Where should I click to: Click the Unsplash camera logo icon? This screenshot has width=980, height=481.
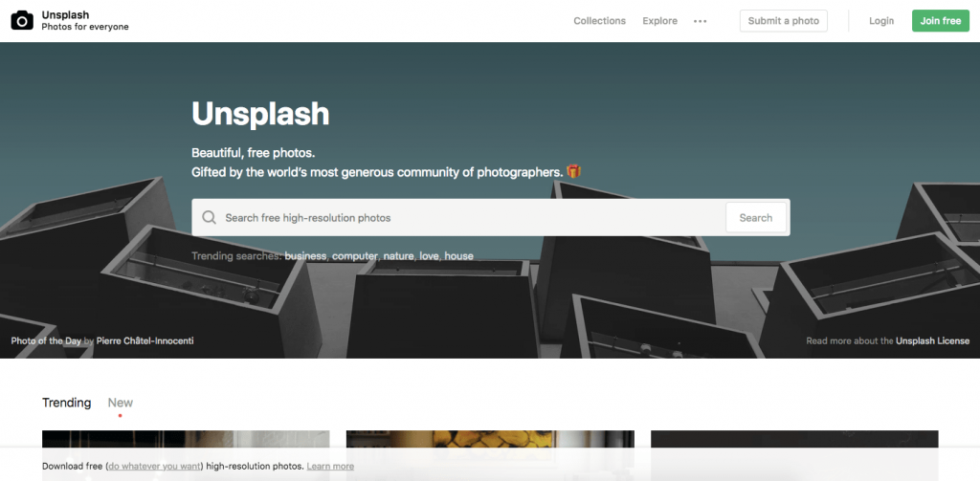pyautogui.click(x=22, y=21)
